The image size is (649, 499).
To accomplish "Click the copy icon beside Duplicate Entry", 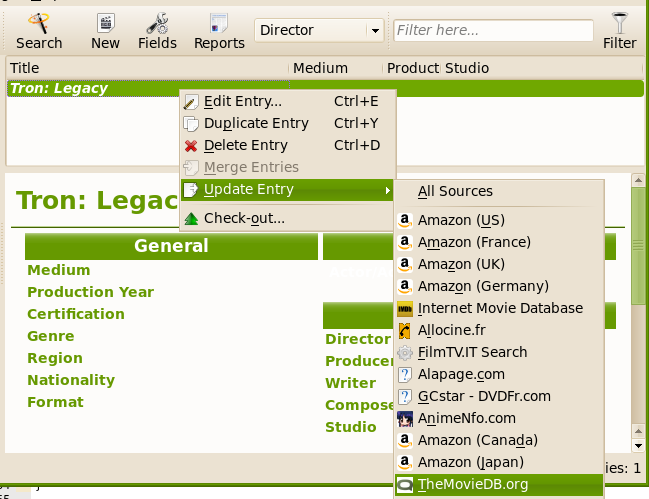I will coord(191,123).
